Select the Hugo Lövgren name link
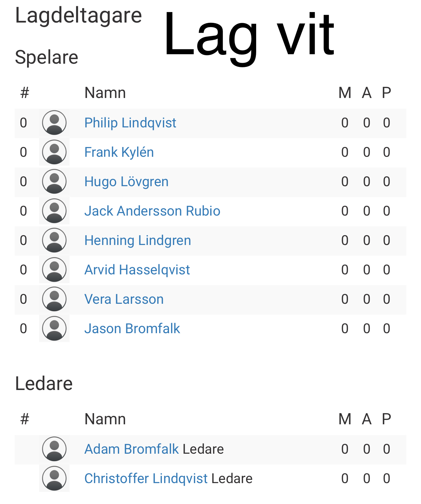 126,182
